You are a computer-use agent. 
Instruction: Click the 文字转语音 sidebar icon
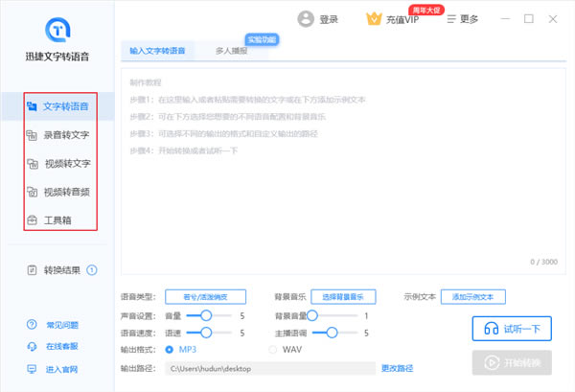[32, 106]
